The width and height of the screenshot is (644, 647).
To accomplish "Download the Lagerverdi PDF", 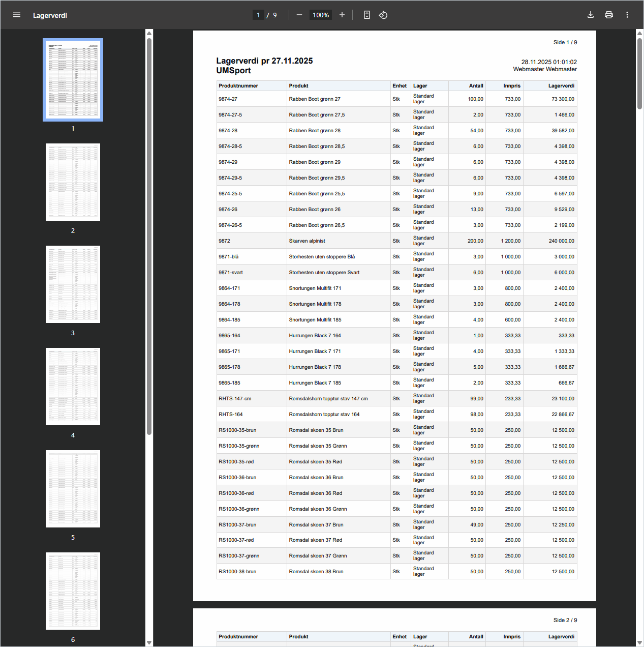I will pyautogui.click(x=591, y=15).
